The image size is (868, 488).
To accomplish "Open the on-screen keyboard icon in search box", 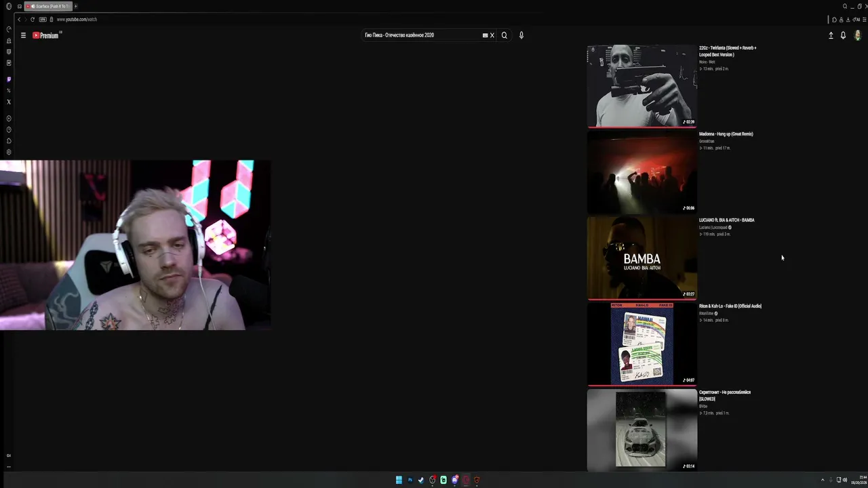I will 485,35.
